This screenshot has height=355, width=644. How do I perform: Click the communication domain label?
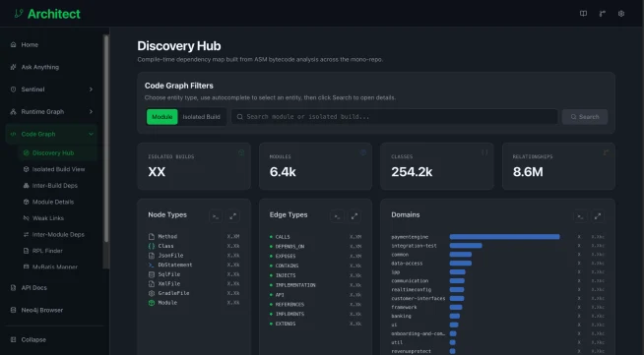(410, 281)
